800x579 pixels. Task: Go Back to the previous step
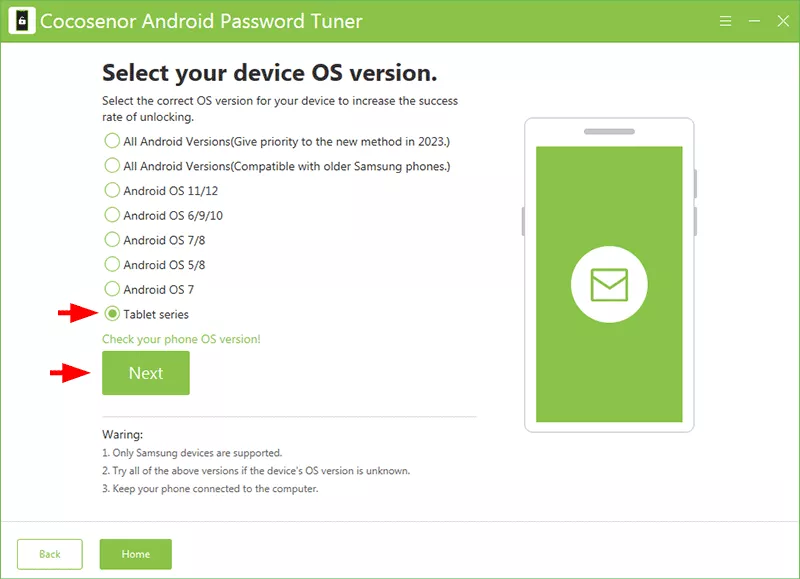click(49, 554)
